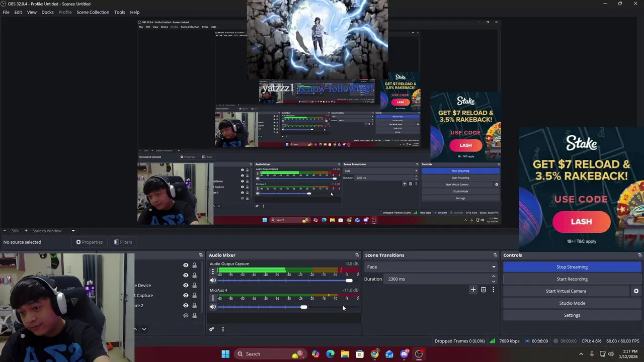
Task: Toggle the lock on the 'ure 2' source row
Action: coord(194,305)
